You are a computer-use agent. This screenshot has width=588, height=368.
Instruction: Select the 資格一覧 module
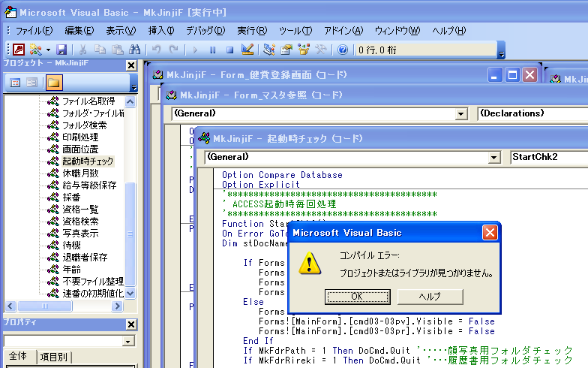(80, 209)
